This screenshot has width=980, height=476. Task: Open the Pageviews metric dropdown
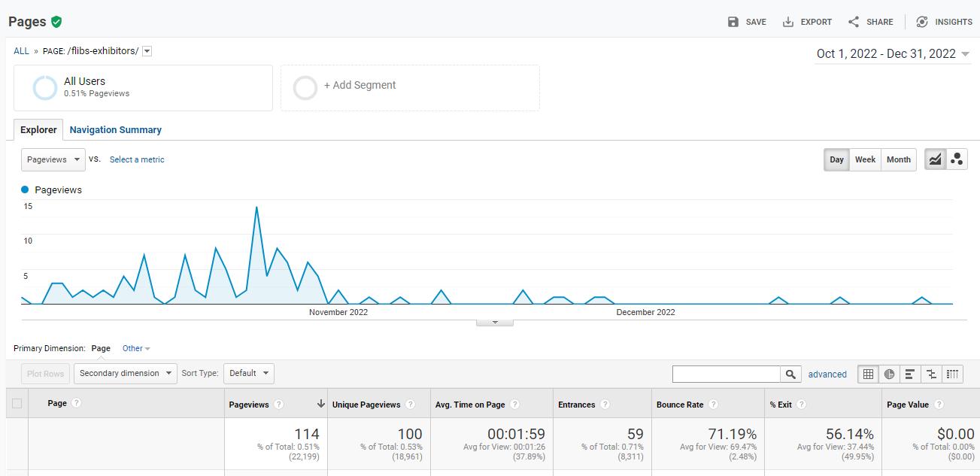[x=53, y=159]
